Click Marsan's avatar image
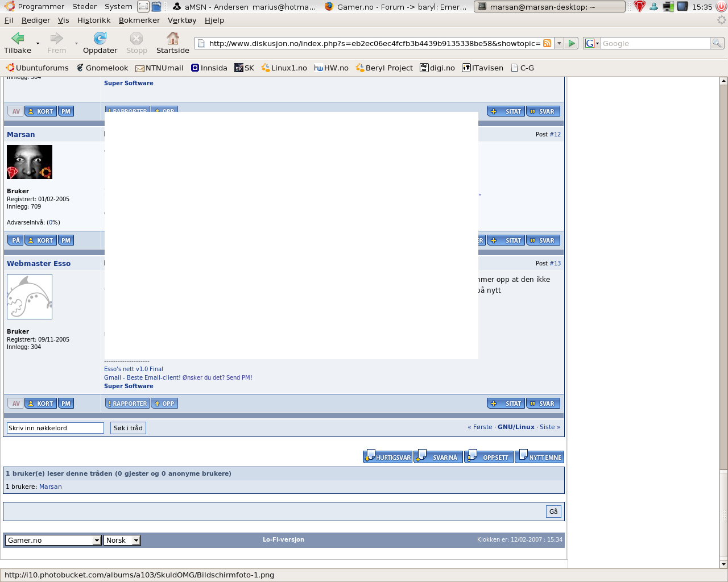 click(30, 162)
